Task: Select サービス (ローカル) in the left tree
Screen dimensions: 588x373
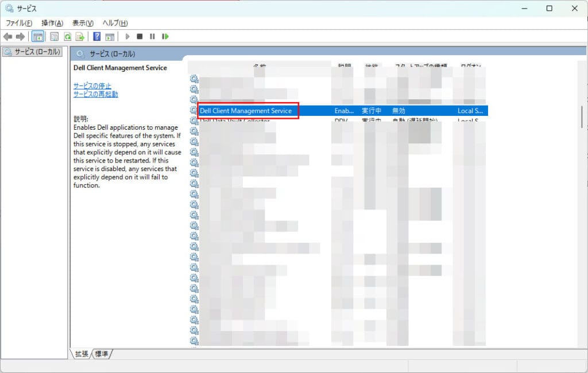Action: tap(36, 52)
